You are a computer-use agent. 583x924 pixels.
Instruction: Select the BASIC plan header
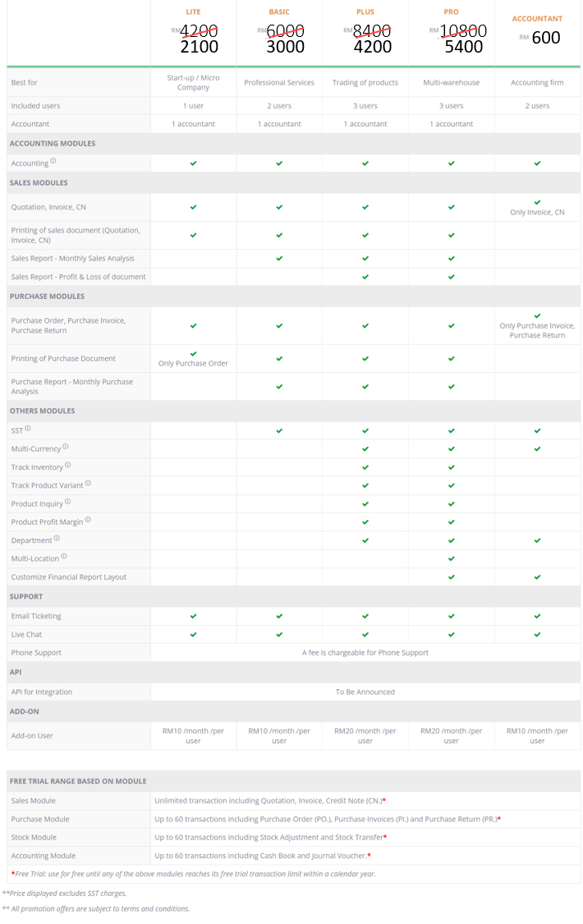click(279, 11)
